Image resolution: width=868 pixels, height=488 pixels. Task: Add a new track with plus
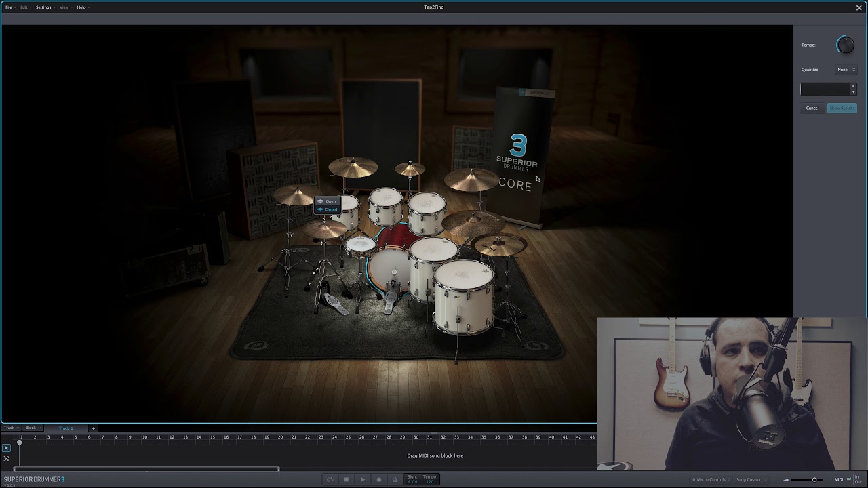point(93,428)
